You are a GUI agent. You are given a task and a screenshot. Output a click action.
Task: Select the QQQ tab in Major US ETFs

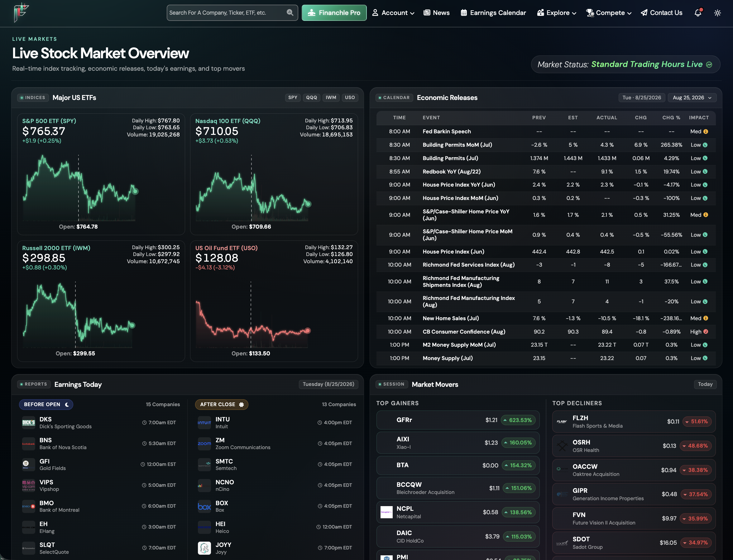(311, 98)
